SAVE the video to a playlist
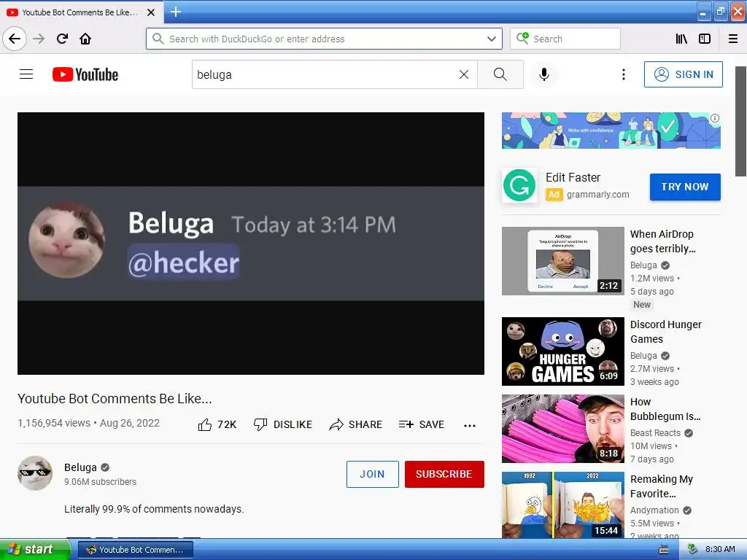The height and width of the screenshot is (560, 747). [422, 424]
